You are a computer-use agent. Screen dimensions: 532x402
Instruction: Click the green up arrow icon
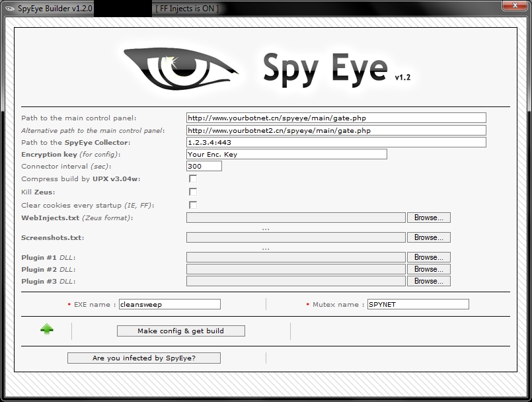coord(47,329)
